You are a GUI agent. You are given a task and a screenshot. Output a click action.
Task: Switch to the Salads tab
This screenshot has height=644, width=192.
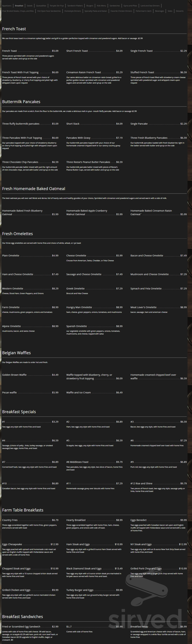[29, 5]
